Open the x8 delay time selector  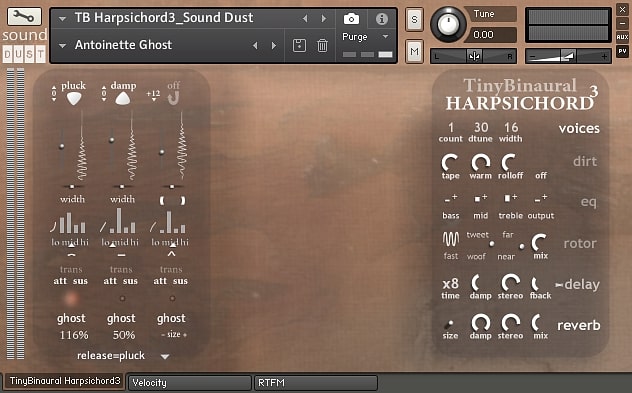coord(450,284)
